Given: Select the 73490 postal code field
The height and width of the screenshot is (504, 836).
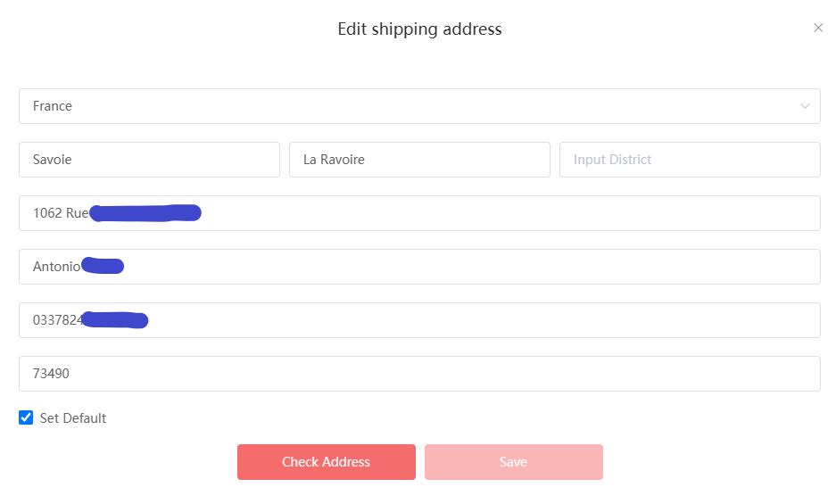Looking at the screenshot, I should [419, 374].
